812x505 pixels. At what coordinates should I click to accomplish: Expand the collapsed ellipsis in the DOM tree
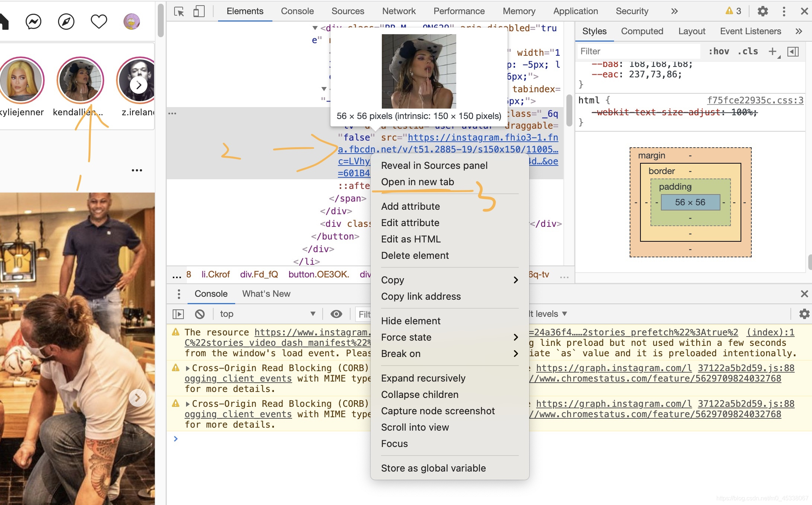(172, 113)
